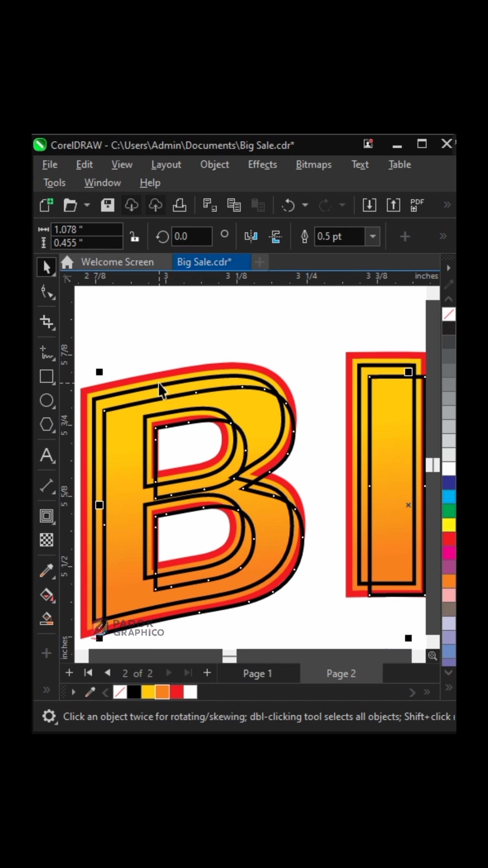The width and height of the screenshot is (488, 868).
Task: Expand the standard toolbar overflow chevron
Action: pos(447,205)
